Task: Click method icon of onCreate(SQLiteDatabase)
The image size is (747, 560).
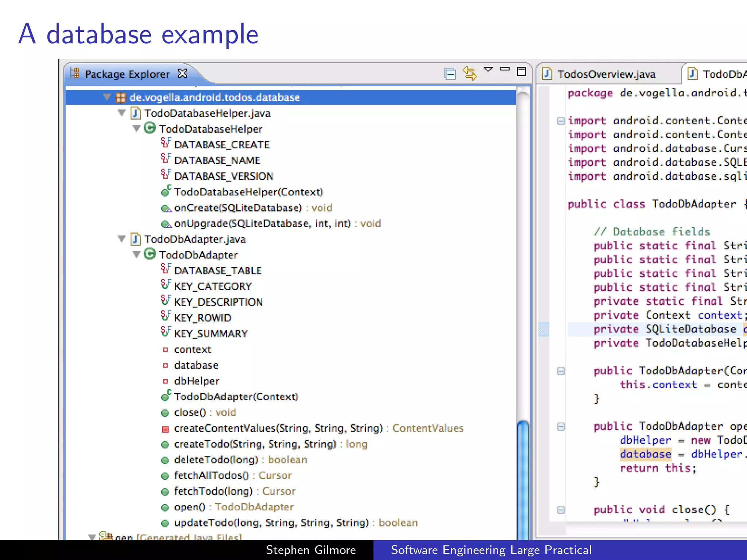Action: [x=166, y=208]
